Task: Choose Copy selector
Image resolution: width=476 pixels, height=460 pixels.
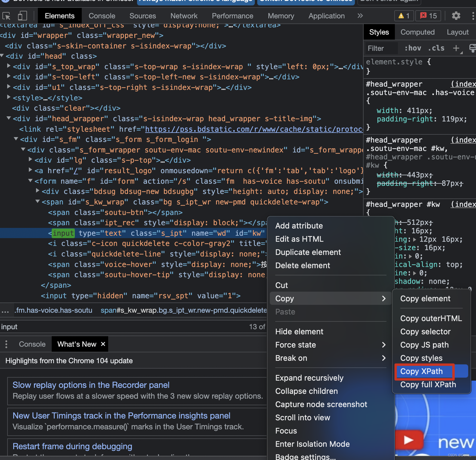Action: (x=432, y=332)
